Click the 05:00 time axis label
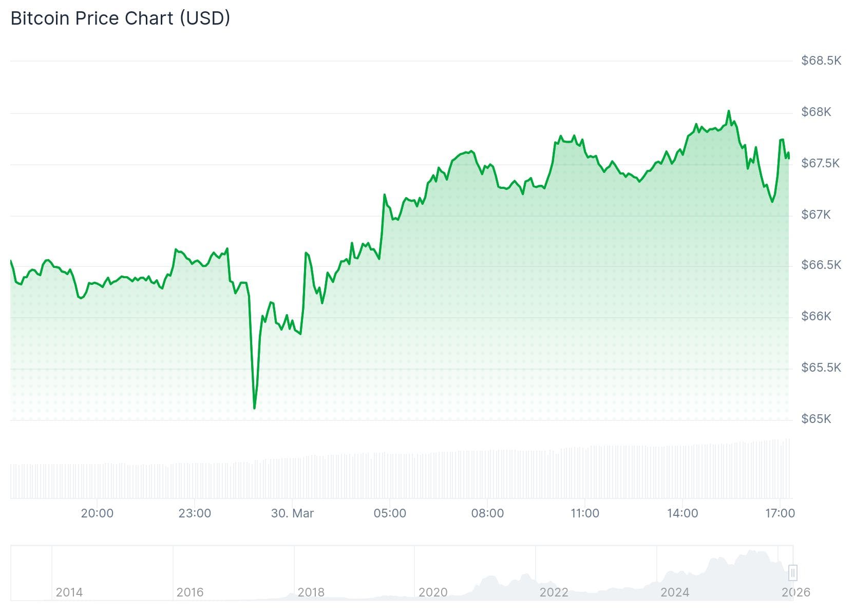Image resolution: width=853 pixels, height=616 pixels. [x=390, y=513]
